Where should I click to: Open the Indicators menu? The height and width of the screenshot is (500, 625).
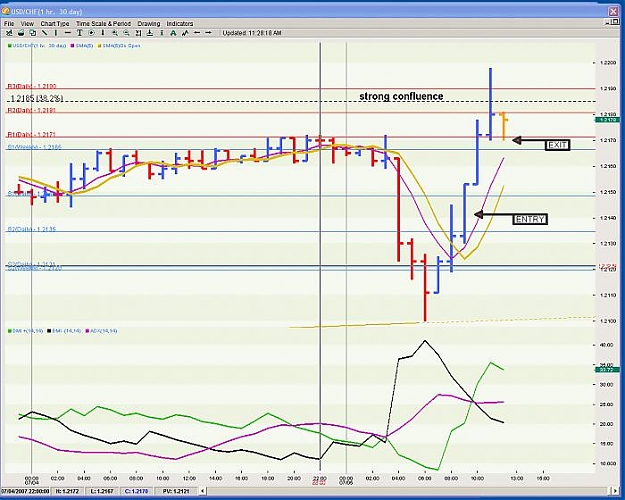180,24
